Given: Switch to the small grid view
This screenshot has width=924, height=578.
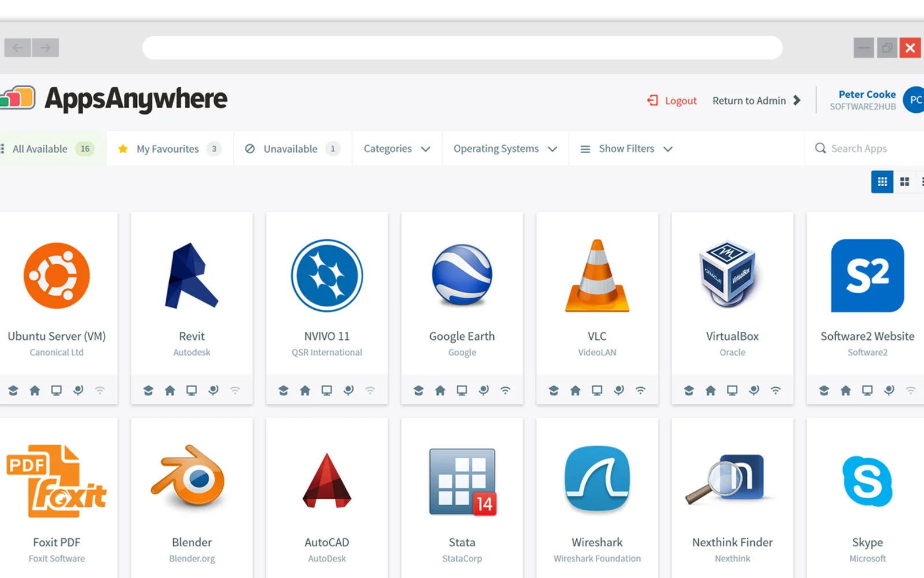Looking at the screenshot, I should coord(882,181).
